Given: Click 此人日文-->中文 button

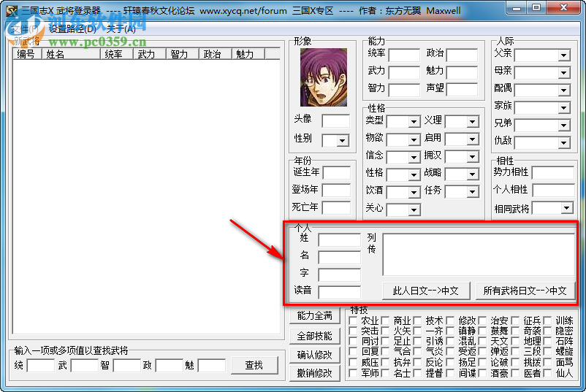Looking at the screenshot, I should click(x=426, y=291).
